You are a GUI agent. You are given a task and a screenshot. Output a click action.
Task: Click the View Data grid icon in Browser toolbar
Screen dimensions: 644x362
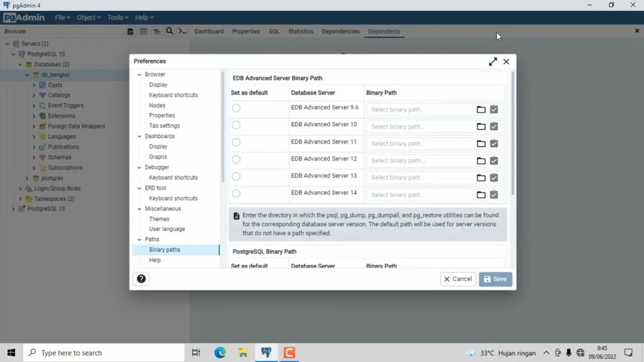143,31
